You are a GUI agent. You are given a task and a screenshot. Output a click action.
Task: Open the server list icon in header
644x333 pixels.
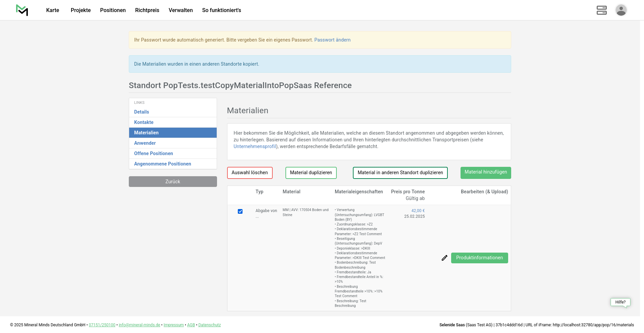(x=601, y=10)
